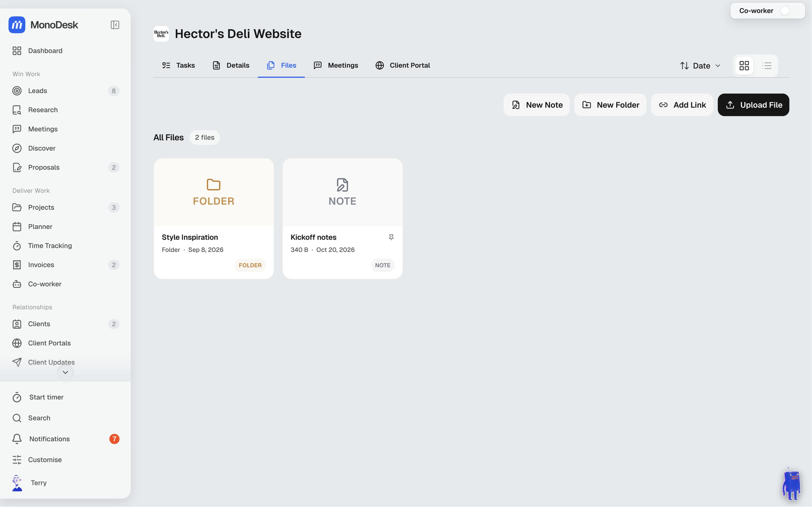Open the MonoDesk logo home icon
Screen dimensions: 812x507
[17, 25]
